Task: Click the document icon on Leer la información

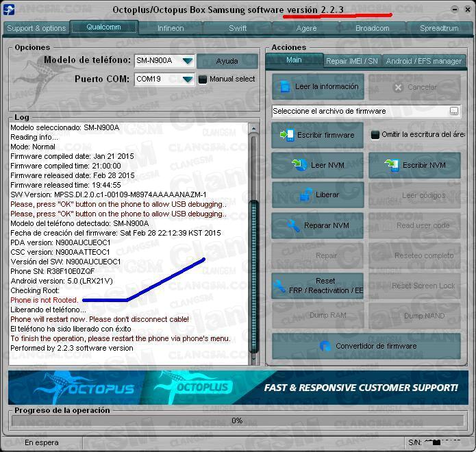Action: click(285, 86)
